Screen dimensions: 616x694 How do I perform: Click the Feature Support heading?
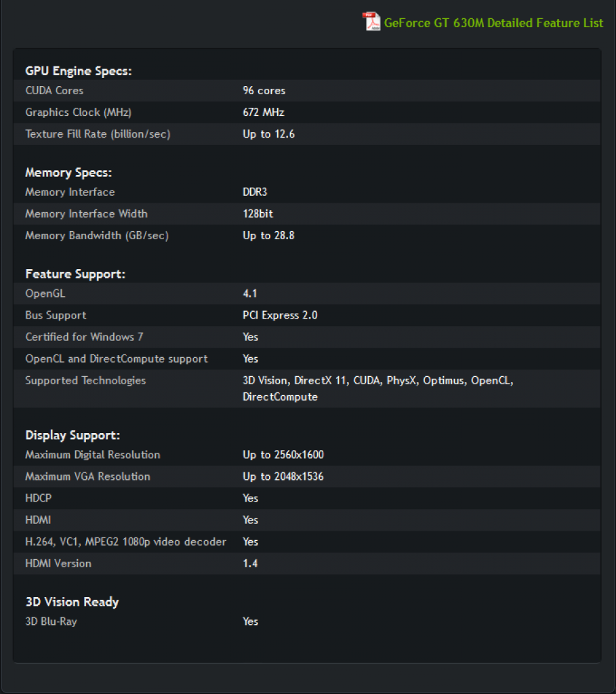coord(75,274)
